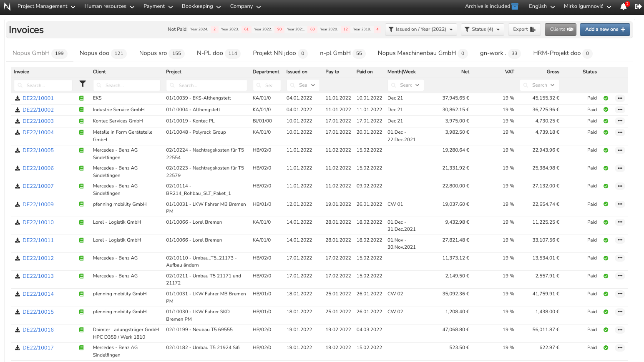Open the three-dot menu for DE22/10002
Image resolution: width=644 pixels, height=362 pixels.
[x=620, y=110]
